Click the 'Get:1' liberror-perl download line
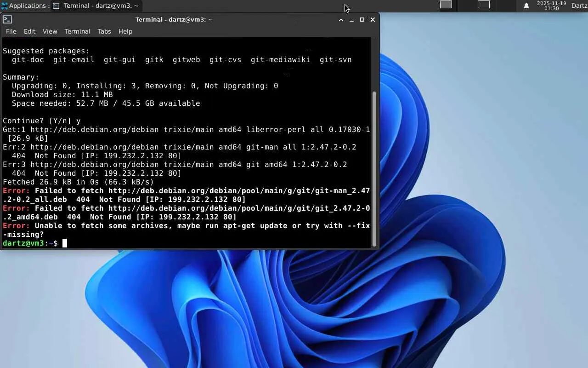The height and width of the screenshot is (368, 588). point(187,134)
